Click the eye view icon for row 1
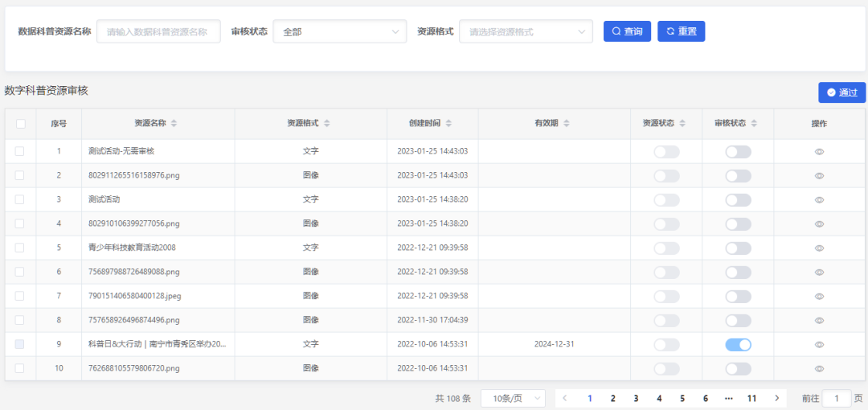The width and height of the screenshot is (868, 410). (819, 152)
